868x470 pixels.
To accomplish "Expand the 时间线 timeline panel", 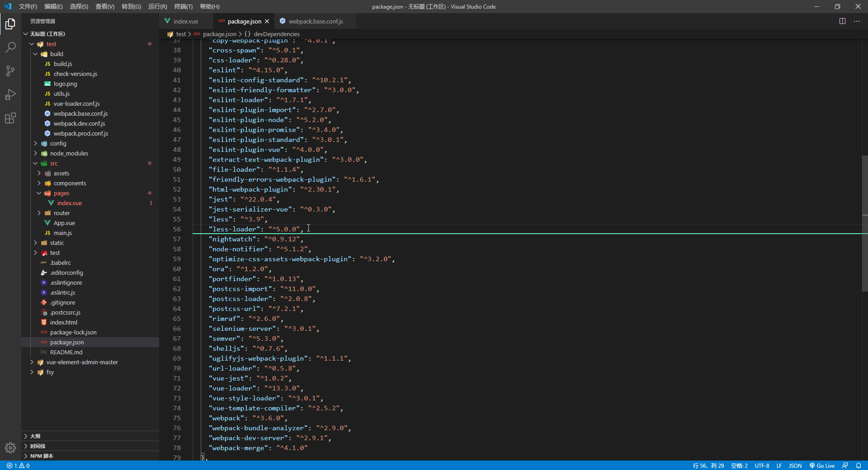I will coord(90,446).
